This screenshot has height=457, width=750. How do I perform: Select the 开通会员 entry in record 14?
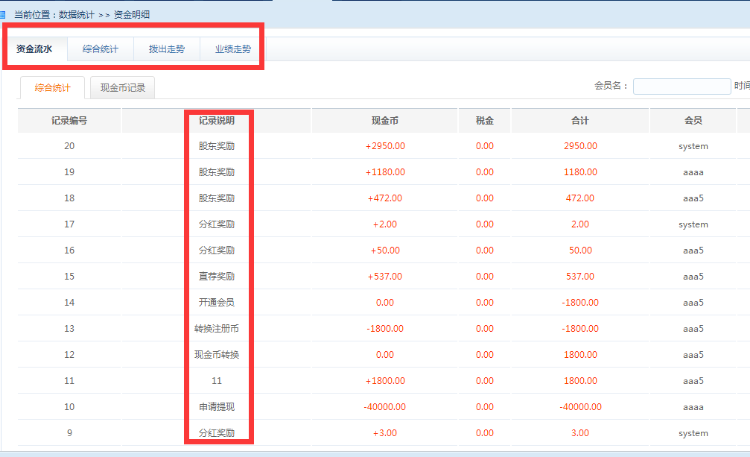click(x=217, y=302)
